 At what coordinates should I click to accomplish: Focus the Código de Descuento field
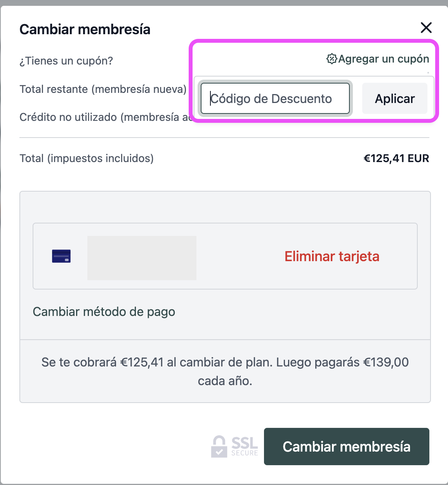coord(275,99)
